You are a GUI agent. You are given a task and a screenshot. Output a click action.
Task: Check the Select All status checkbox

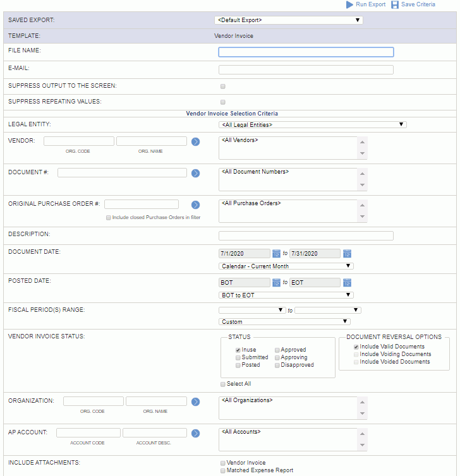click(222, 384)
